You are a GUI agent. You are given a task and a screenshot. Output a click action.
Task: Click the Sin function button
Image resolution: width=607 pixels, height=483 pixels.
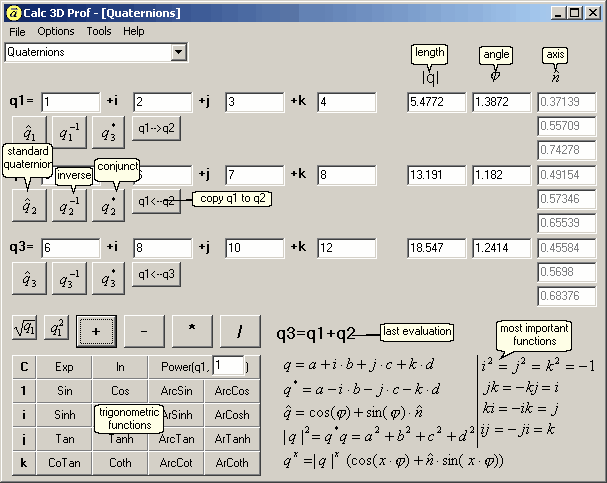click(64, 391)
